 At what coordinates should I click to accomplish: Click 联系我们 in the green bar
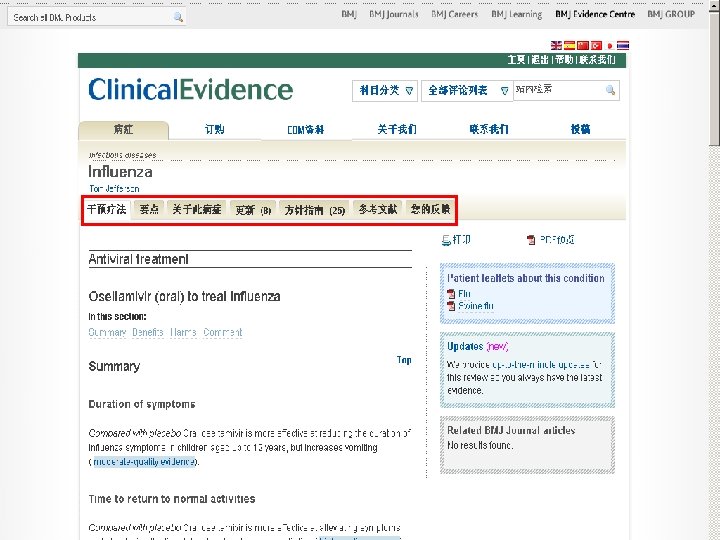tap(597, 60)
